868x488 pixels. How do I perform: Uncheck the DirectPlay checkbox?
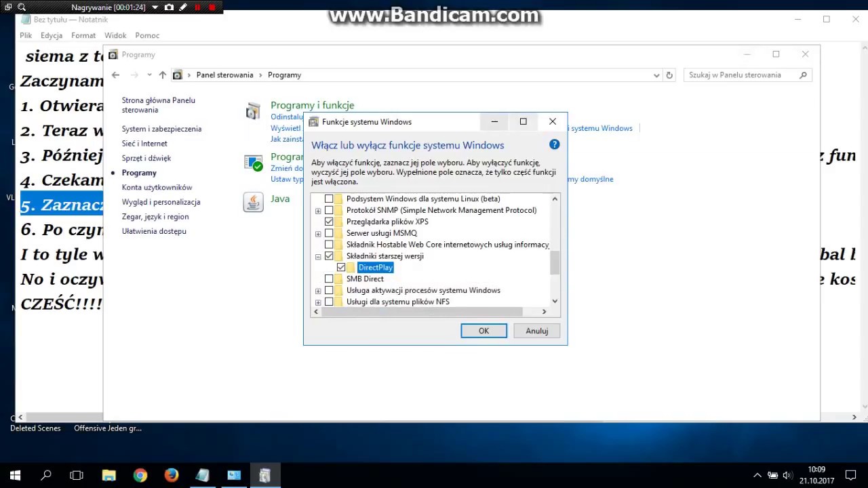[x=341, y=268]
